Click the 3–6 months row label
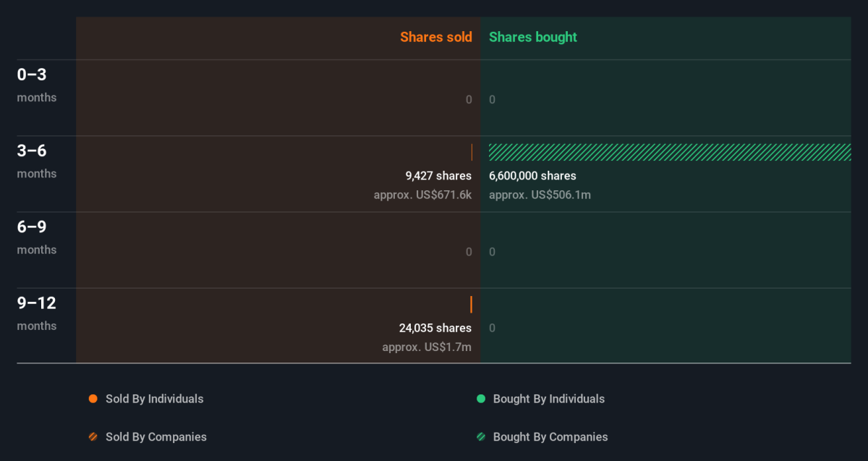 point(37,161)
